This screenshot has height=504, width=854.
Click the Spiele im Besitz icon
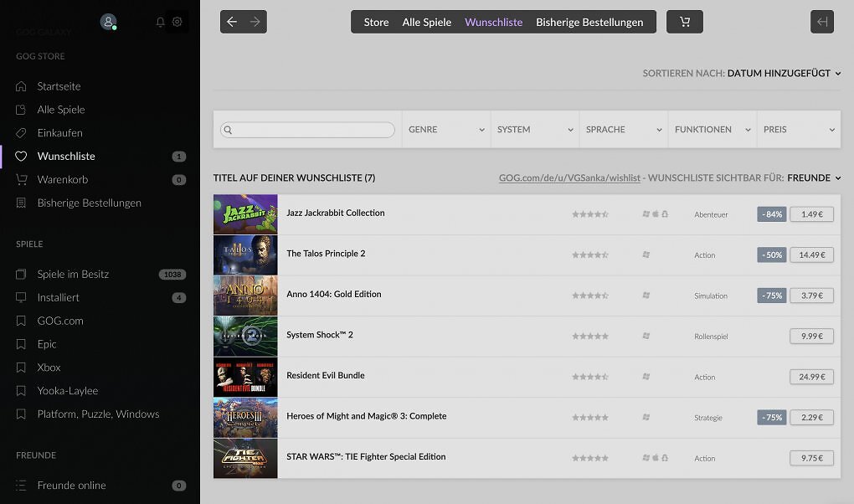[x=21, y=274]
